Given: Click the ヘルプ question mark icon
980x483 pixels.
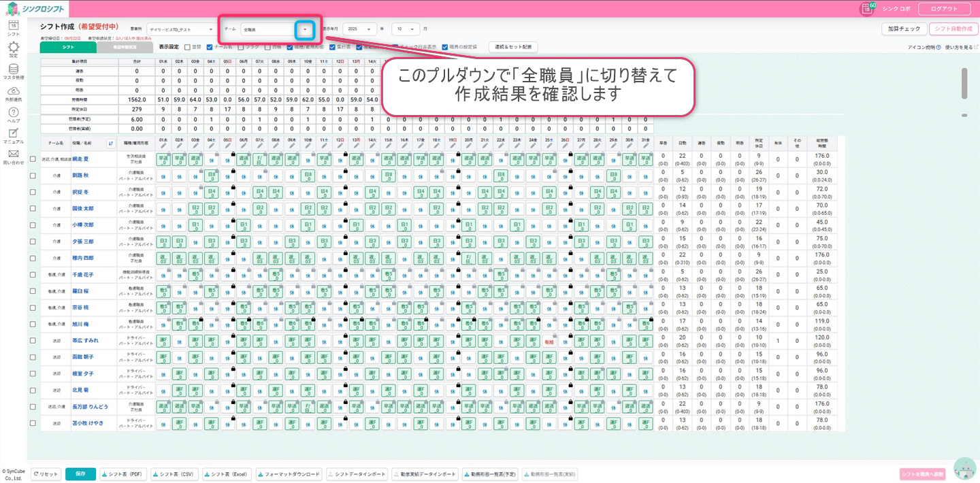Looking at the screenshot, I should 13,113.
